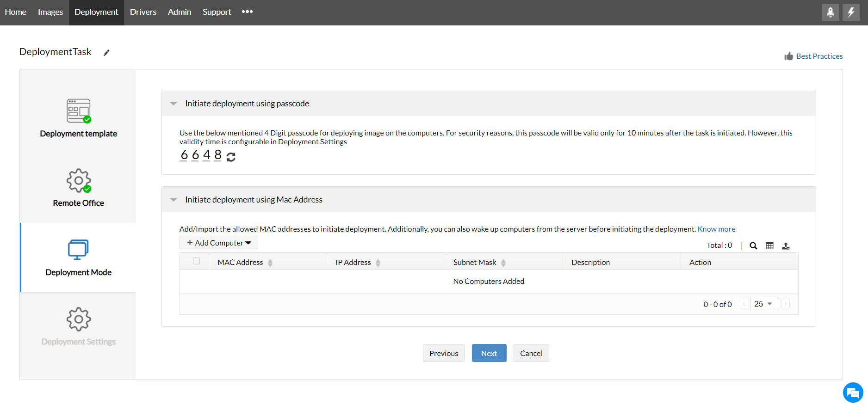Open the Add Computer dropdown

(x=219, y=243)
